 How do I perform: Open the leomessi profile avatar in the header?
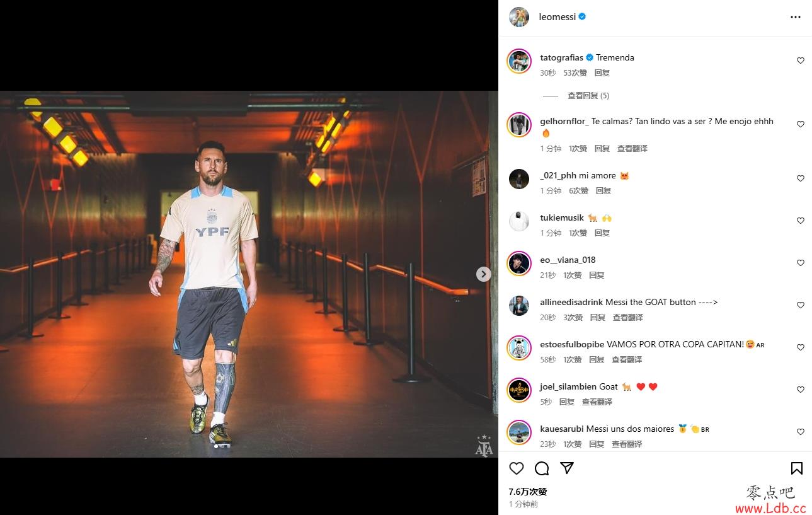click(x=519, y=17)
